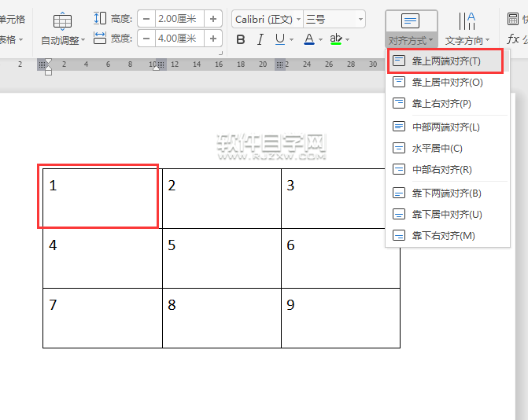528x420 pixels.
Task: Click the height field showing 2.00厘米
Action: coord(179,19)
